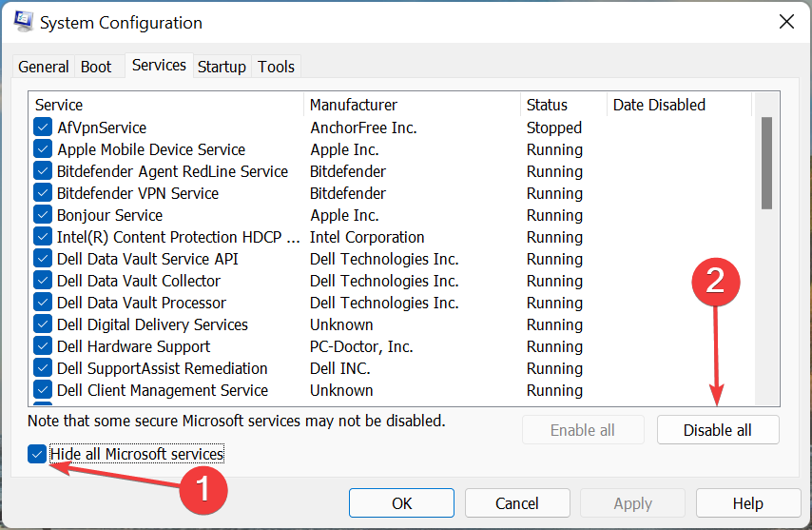Disable the Bonjour Service checkbox
The width and height of the screenshot is (812, 530).
[43, 215]
